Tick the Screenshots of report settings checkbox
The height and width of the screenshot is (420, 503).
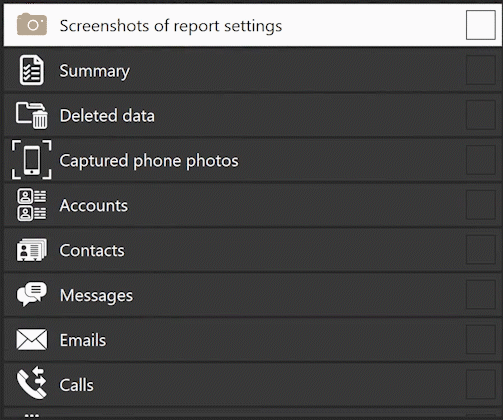[x=481, y=25]
